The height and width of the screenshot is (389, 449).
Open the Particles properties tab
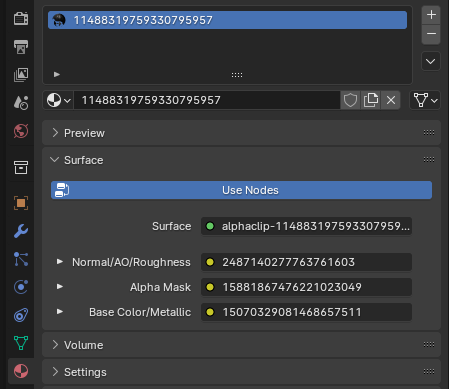[21, 259]
